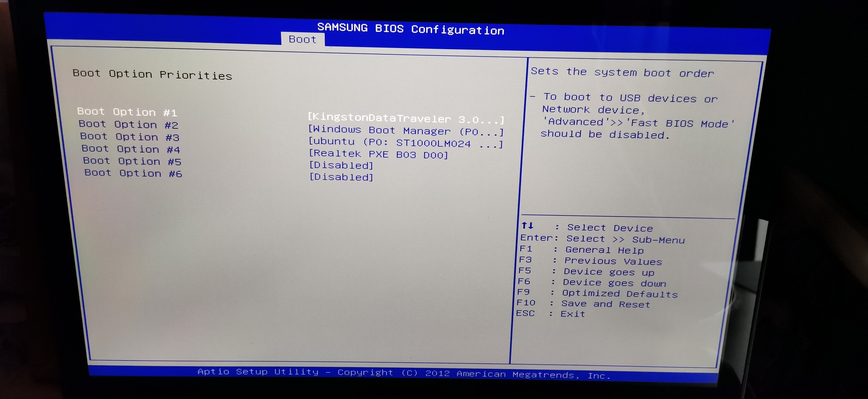Click the ESC Exit hint
The image size is (868, 399).
pyautogui.click(x=551, y=314)
